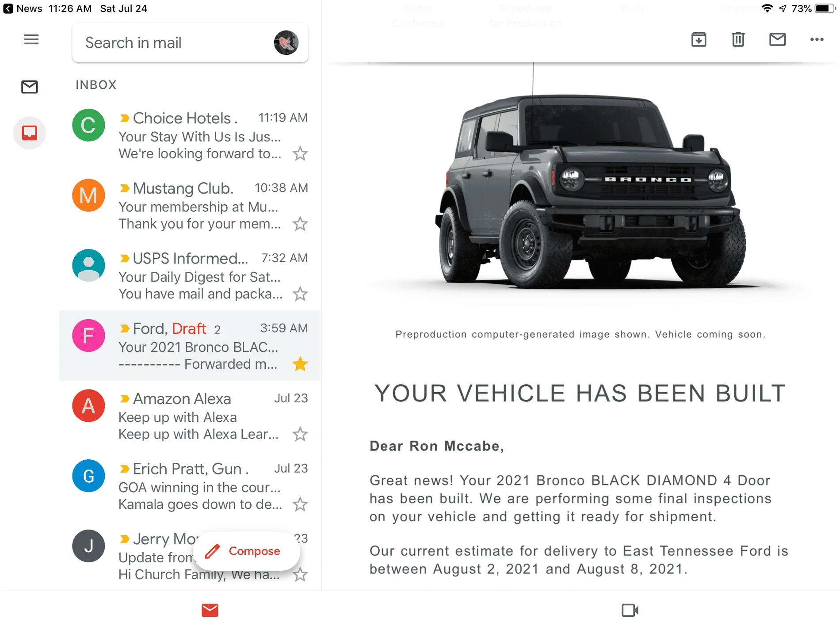Open the GOA winning in the courts email
This screenshot has width=840, height=630.
coord(190,486)
